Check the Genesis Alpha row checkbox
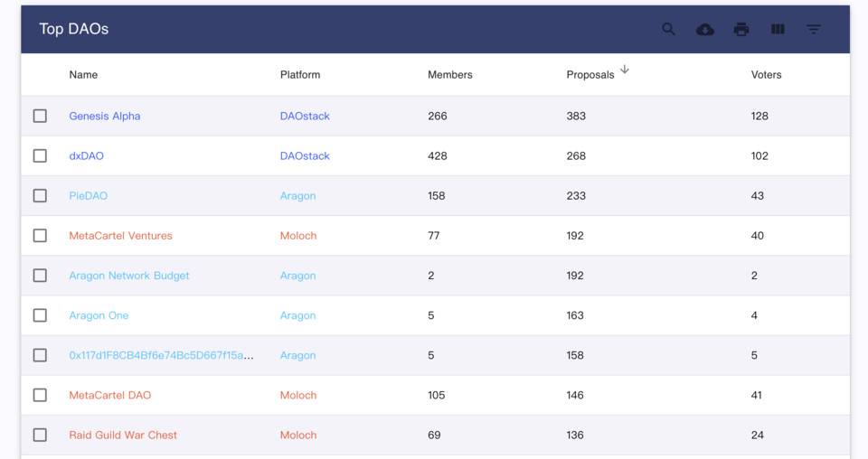 (x=40, y=116)
